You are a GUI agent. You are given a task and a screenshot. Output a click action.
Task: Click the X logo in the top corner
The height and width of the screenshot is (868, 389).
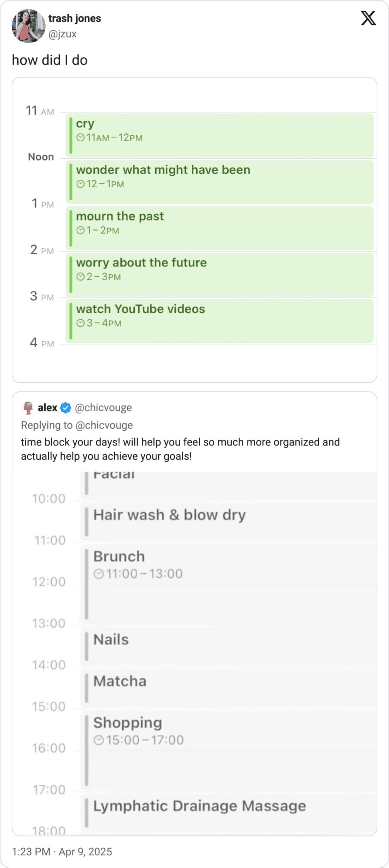(x=368, y=19)
